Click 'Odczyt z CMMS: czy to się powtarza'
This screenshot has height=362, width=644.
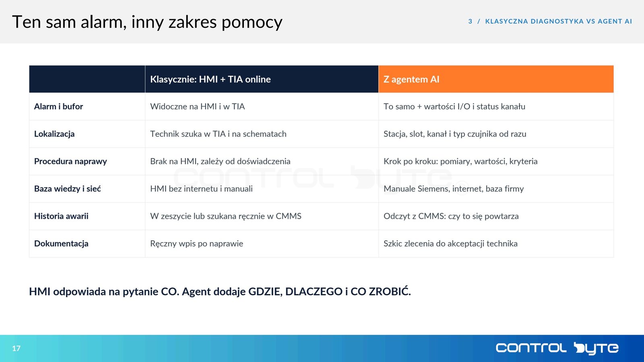451,216
